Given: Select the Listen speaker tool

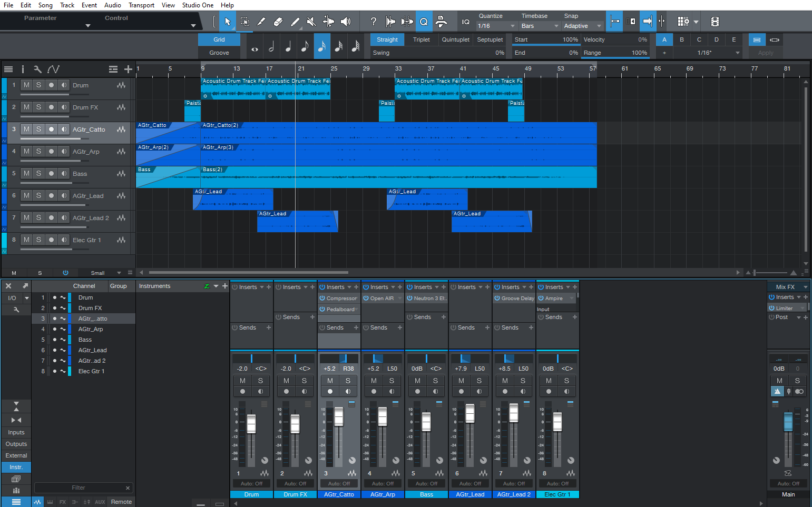Looking at the screenshot, I should point(346,22).
